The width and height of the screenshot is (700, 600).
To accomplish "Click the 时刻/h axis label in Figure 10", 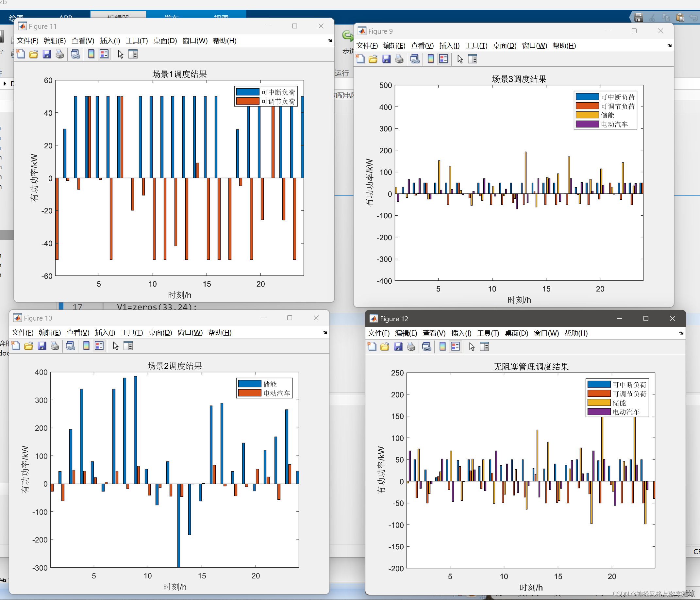I will point(175,587).
